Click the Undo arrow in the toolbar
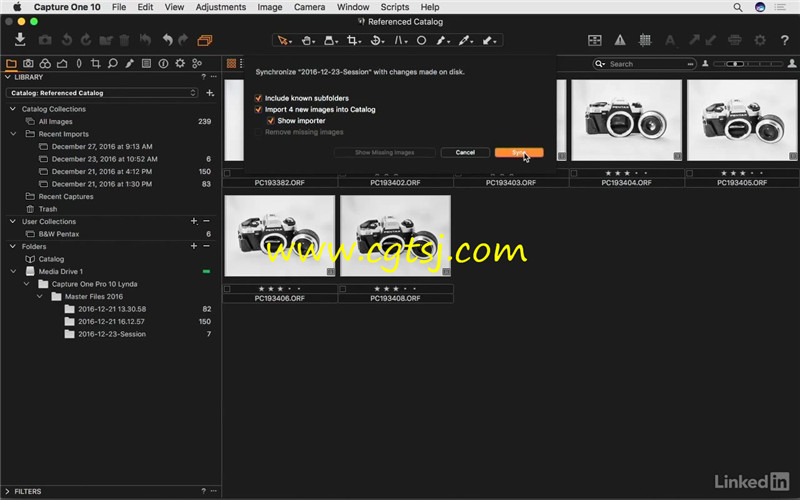 click(x=167, y=40)
